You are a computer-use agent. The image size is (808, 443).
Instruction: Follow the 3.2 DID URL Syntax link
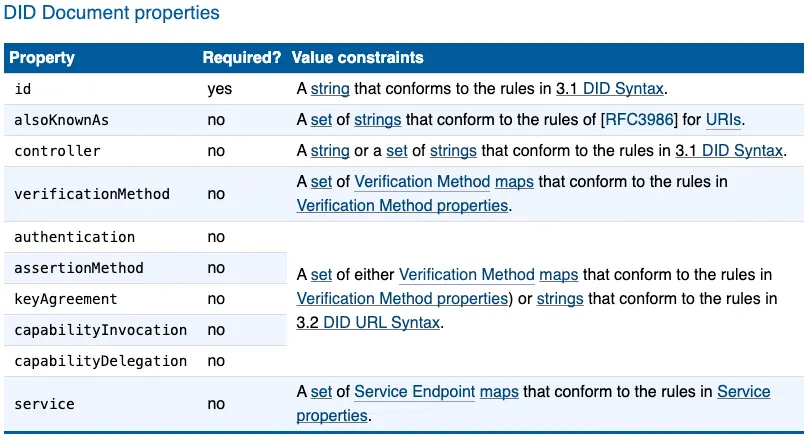coord(368,322)
